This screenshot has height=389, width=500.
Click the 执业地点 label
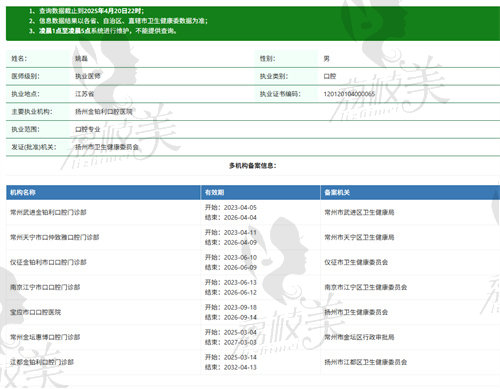pos(25,94)
